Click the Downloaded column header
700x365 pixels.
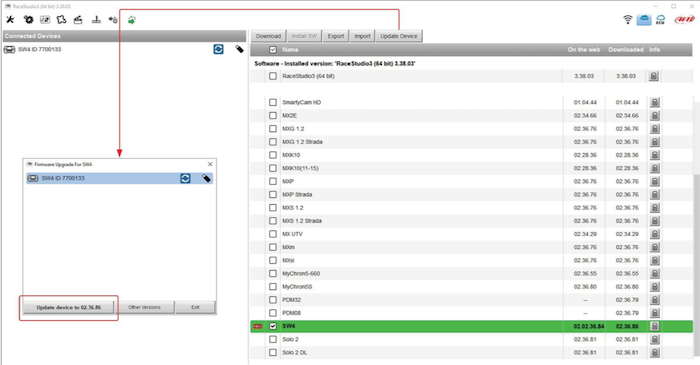click(626, 50)
